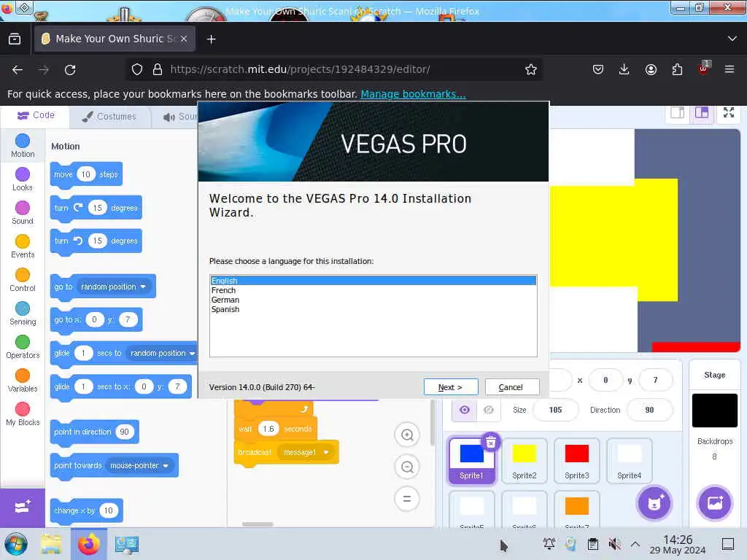Edit the sprite y position field

(x=656, y=380)
